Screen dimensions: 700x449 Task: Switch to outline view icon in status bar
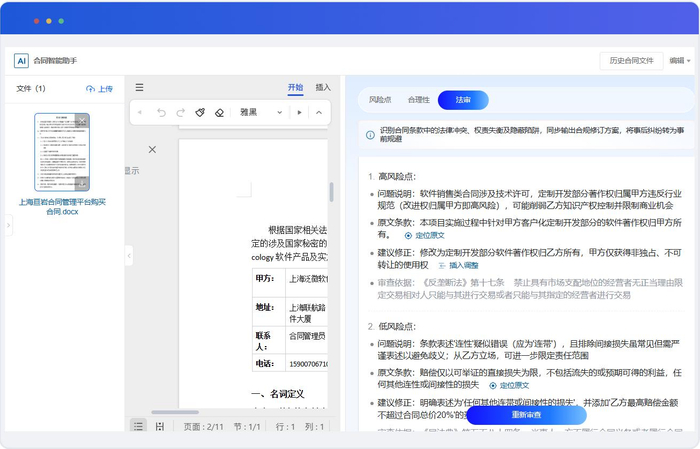click(x=139, y=426)
